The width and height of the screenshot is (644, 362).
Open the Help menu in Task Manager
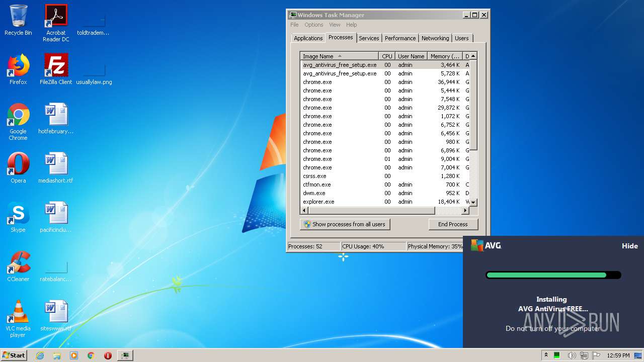pyautogui.click(x=352, y=25)
